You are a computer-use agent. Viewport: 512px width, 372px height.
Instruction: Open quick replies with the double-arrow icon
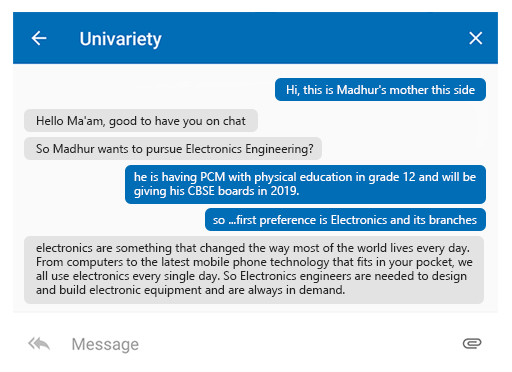coord(39,344)
